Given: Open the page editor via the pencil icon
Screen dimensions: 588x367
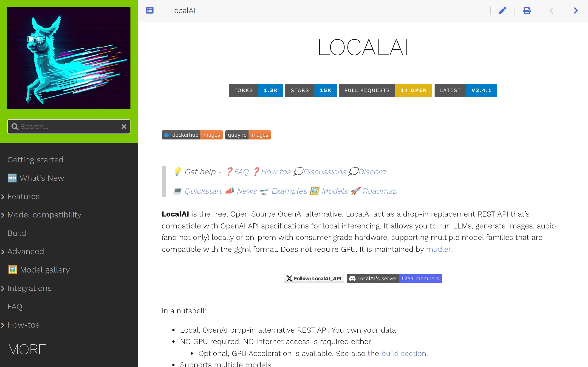Looking at the screenshot, I should tap(503, 11).
